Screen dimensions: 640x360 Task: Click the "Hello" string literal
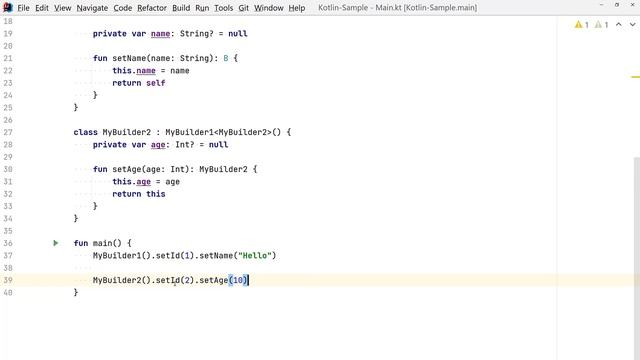(255, 256)
